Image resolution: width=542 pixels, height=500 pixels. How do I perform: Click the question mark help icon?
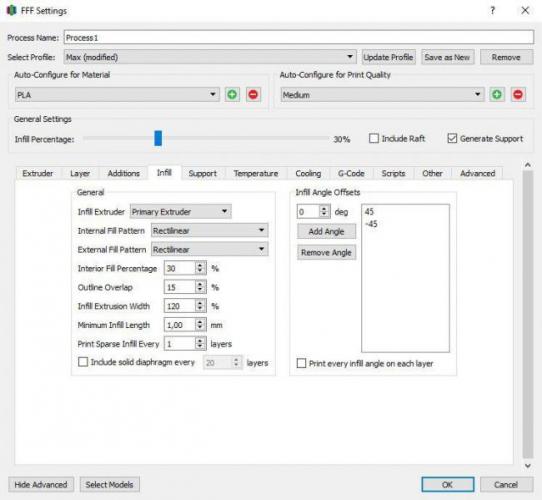(x=493, y=10)
